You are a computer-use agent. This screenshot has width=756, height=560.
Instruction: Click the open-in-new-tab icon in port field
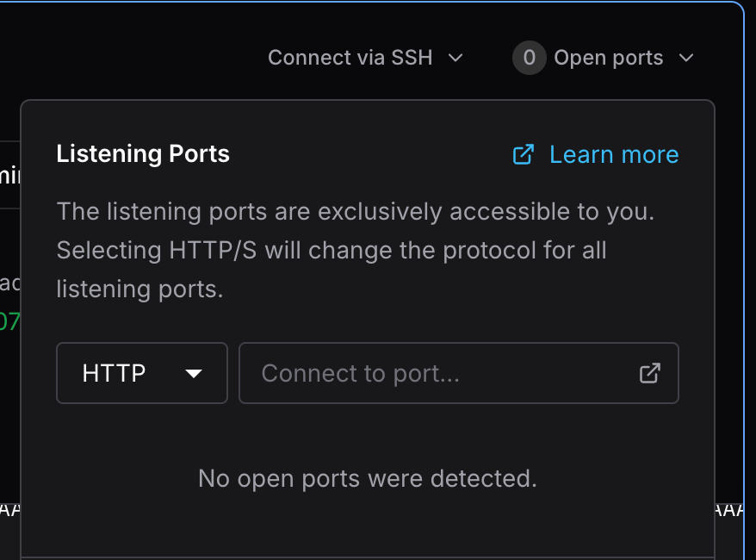pyautogui.click(x=649, y=373)
